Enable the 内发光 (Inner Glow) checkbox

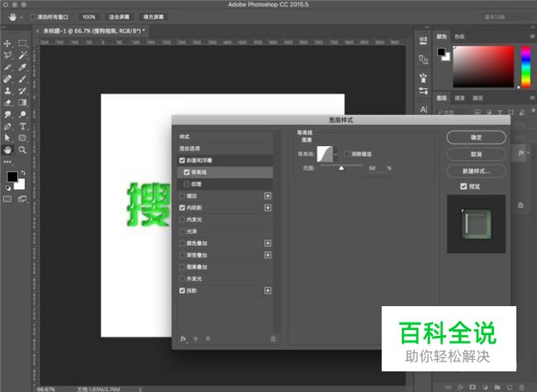(183, 220)
